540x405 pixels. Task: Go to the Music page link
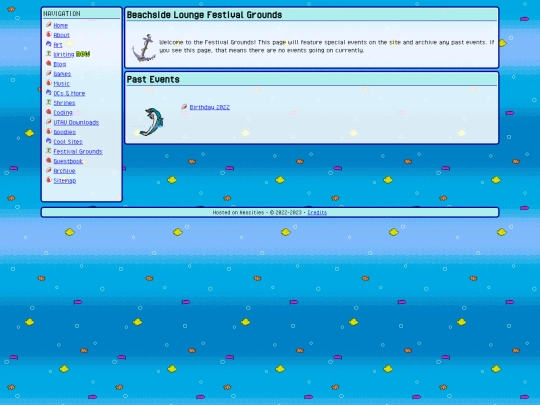pyautogui.click(x=62, y=83)
